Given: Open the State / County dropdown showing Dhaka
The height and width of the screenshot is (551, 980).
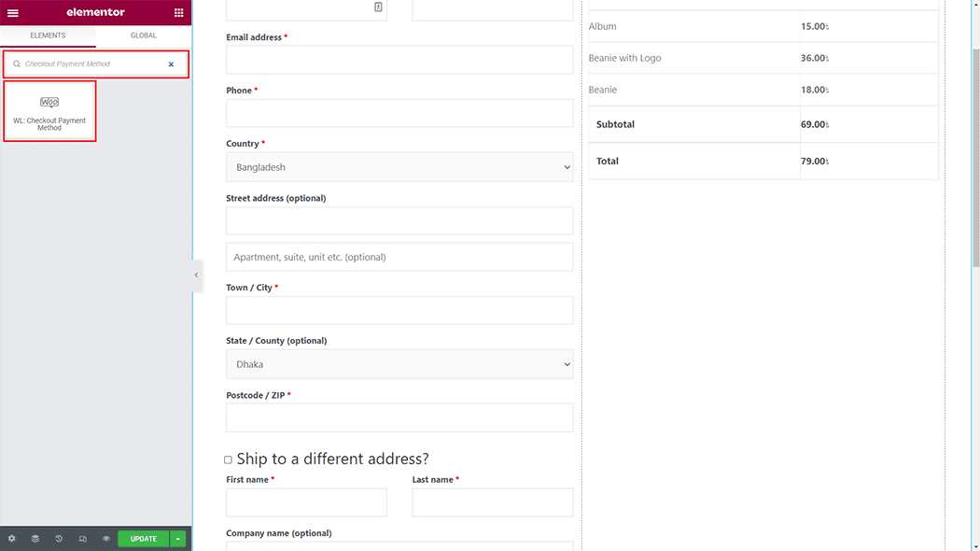Looking at the screenshot, I should tap(399, 364).
